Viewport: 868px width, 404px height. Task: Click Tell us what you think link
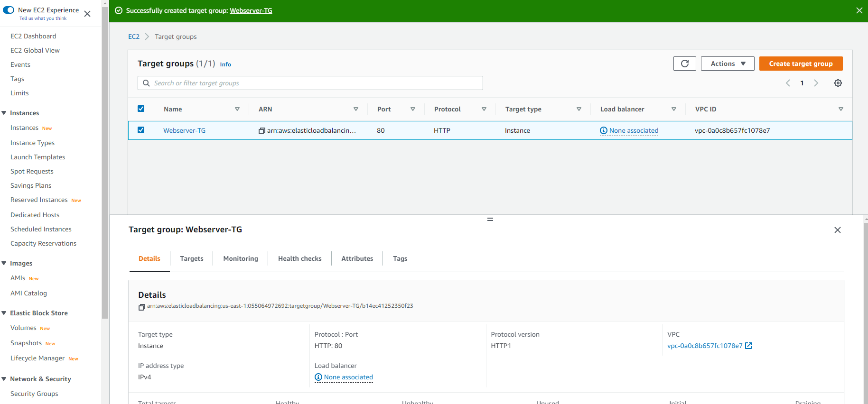coord(43,18)
